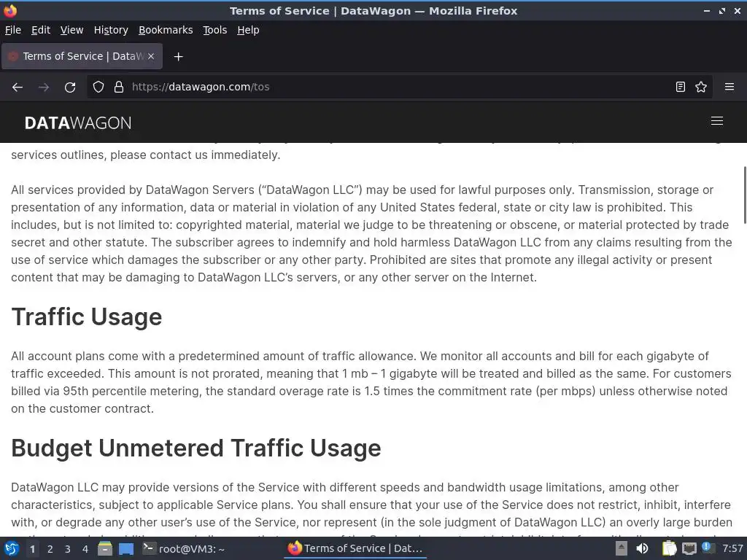Open the Bookmarks menu
747x560 pixels.
click(x=166, y=30)
